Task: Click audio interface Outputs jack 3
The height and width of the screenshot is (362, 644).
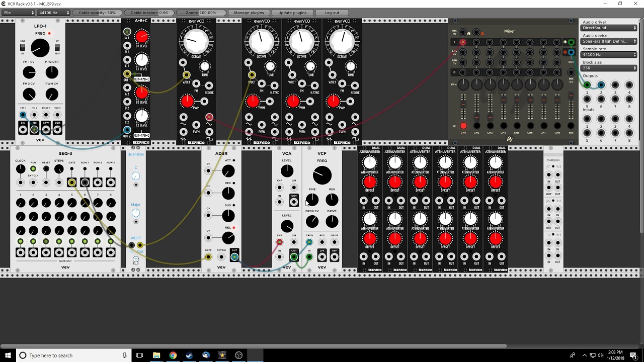Action: pyautogui.click(x=615, y=85)
